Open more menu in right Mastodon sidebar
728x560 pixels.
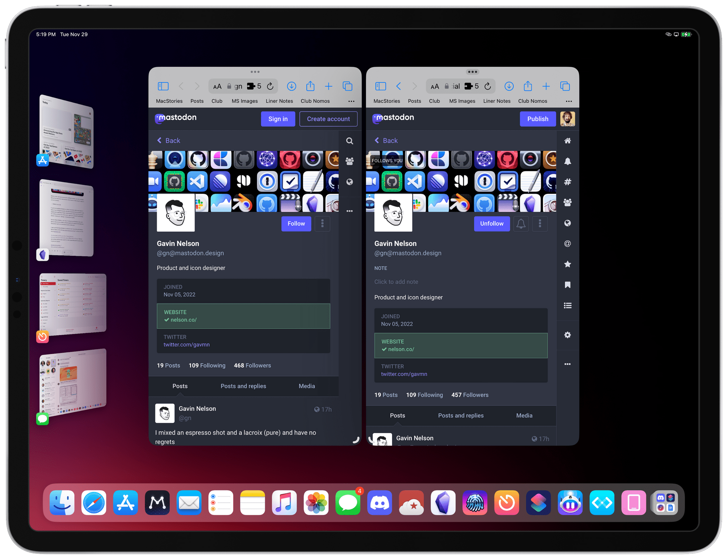click(568, 364)
